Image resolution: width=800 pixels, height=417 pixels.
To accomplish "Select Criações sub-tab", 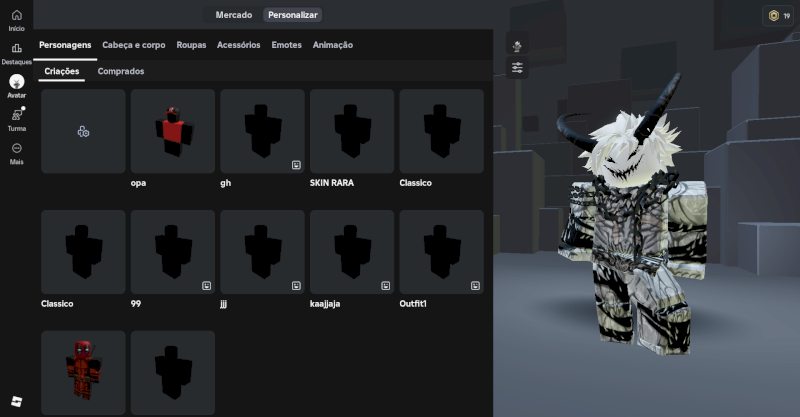I will click(x=62, y=71).
